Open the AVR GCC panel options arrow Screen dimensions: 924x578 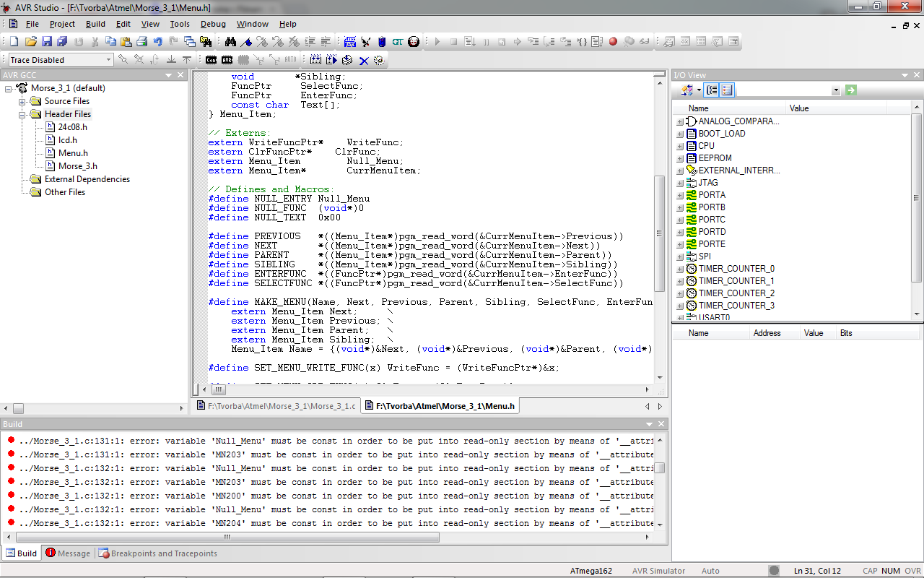click(x=169, y=75)
